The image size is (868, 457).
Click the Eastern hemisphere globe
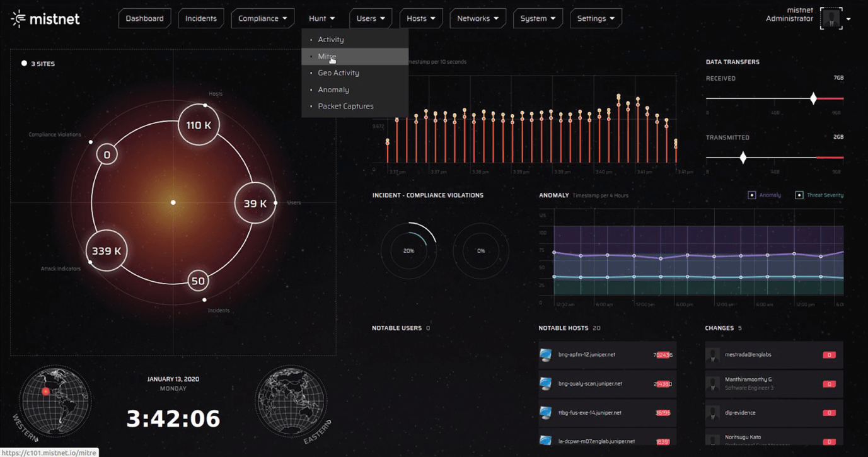pyautogui.click(x=291, y=401)
